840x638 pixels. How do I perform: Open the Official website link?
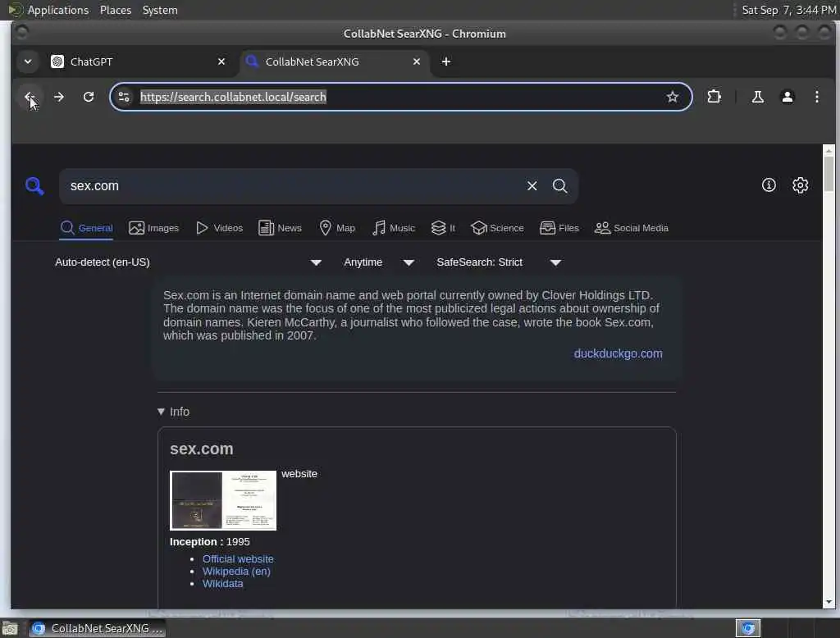pyautogui.click(x=238, y=558)
